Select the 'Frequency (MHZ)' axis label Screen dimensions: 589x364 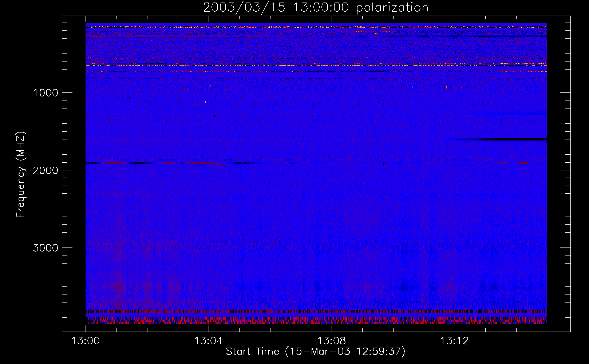[x=21, y=175]
